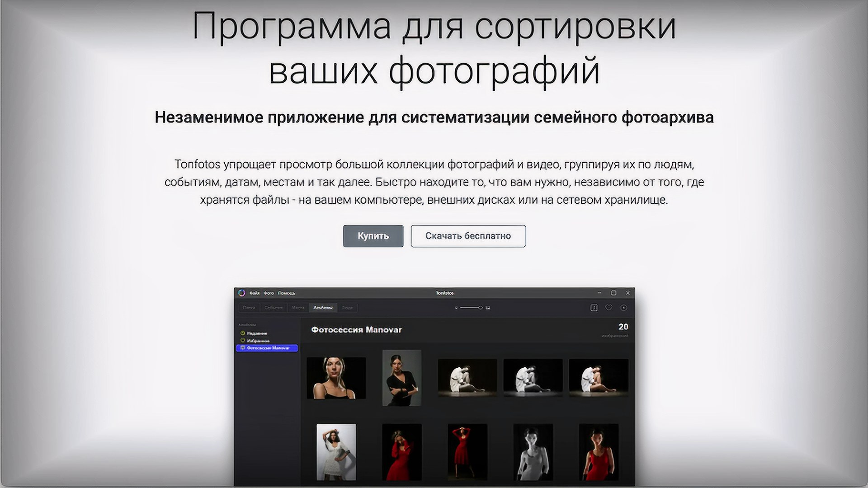Click the info panel icon in toolbar
The width and height of the screenshot is (868, 488).
pyautogui.click(x=594, y=308)
